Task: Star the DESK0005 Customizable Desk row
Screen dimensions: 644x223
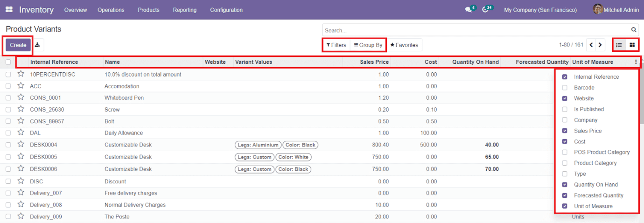Action: [21, 157]
